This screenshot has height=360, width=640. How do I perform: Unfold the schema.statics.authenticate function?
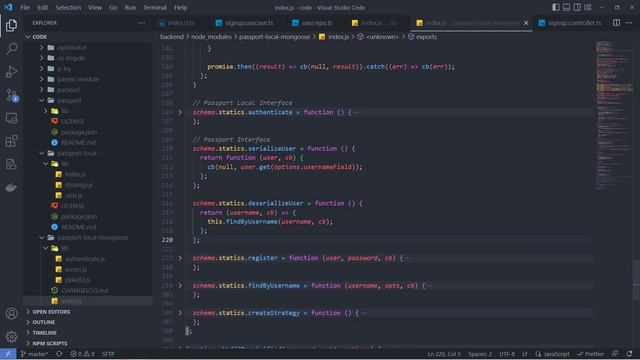point(180,112)
